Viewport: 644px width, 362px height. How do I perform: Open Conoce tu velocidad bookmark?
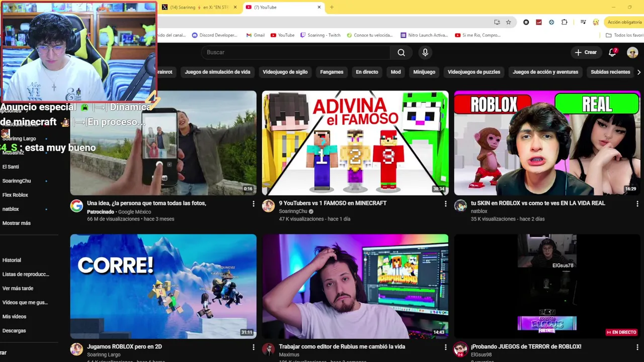coord(369,35)
